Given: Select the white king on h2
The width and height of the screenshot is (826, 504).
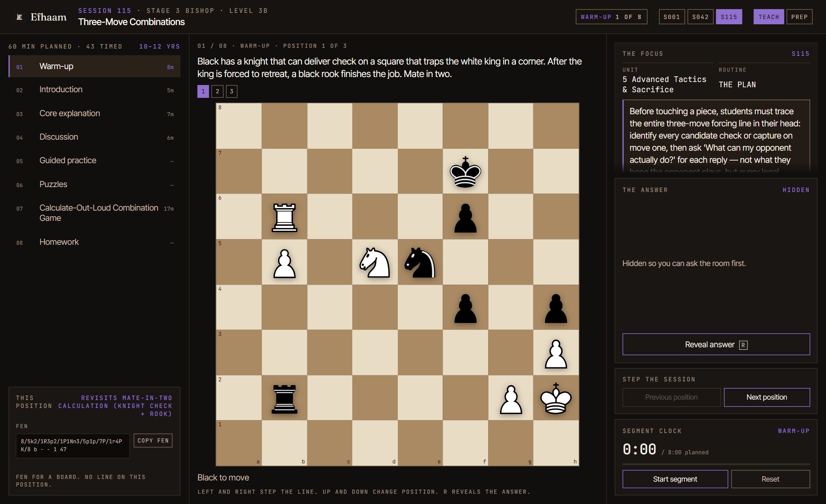Looking at the screenshot, I should point(556,398).
